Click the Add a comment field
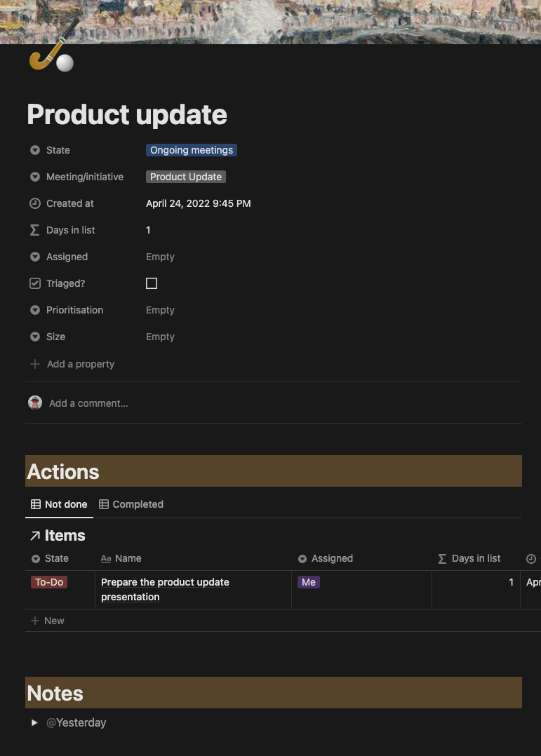541x756 pixels. [88, 403]
